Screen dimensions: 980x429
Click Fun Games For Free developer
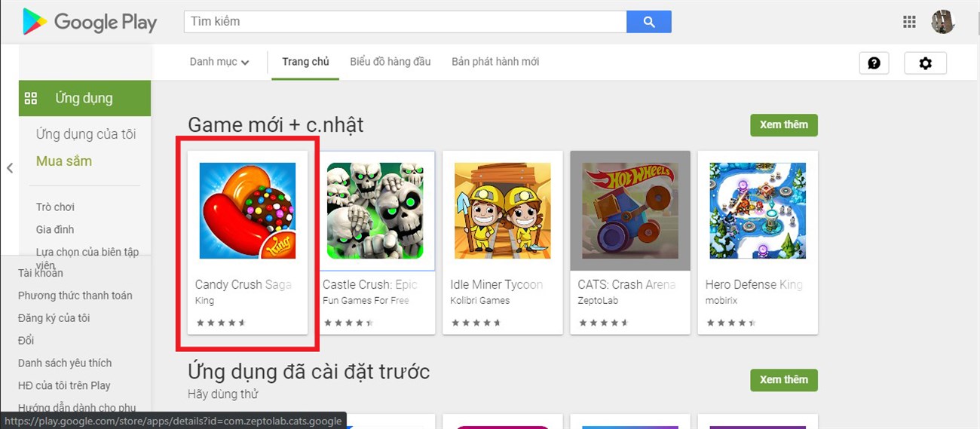point(366,301)
